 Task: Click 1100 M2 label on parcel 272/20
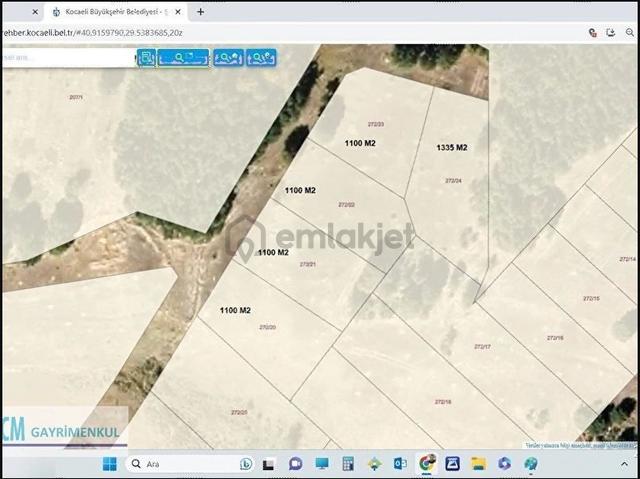(235, 310)
